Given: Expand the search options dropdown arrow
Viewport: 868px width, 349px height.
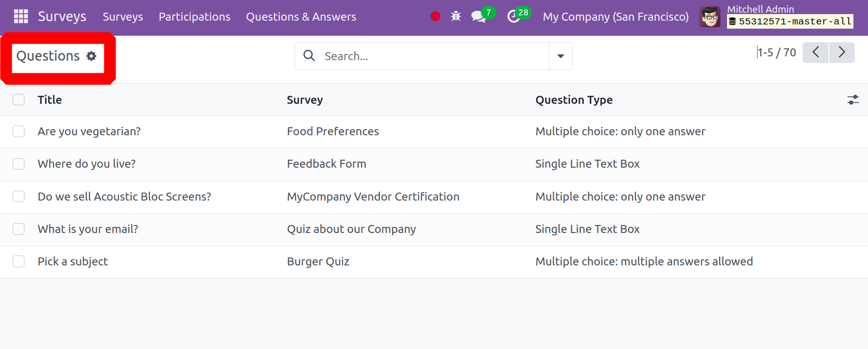Looking at the screenshot, I should [x=561, y=56].
